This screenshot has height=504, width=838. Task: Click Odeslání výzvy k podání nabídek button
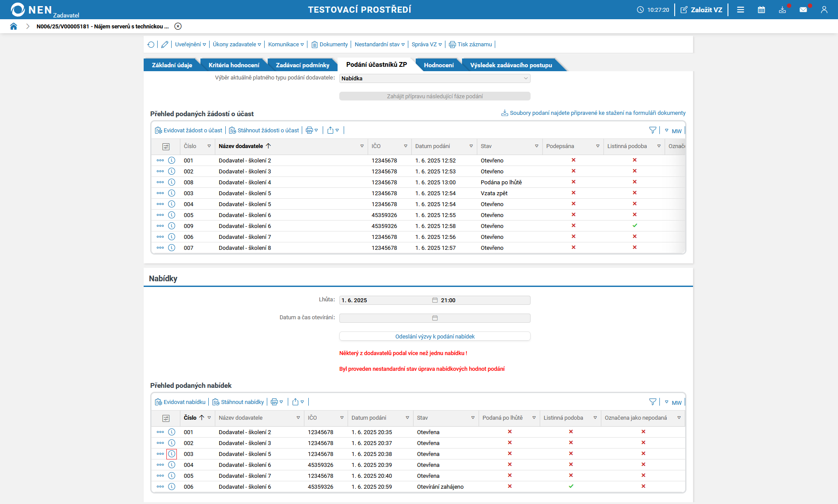coord(435,336)
